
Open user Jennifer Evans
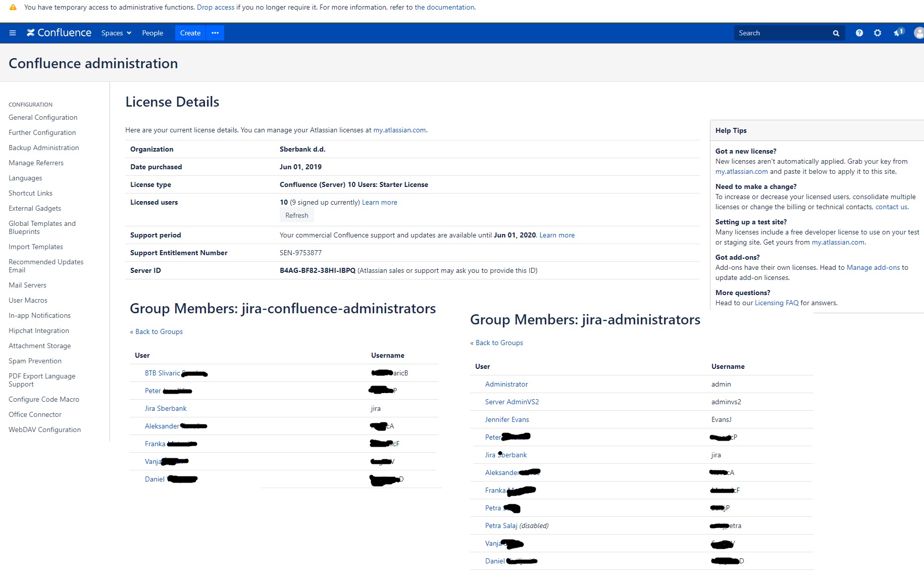507,419
